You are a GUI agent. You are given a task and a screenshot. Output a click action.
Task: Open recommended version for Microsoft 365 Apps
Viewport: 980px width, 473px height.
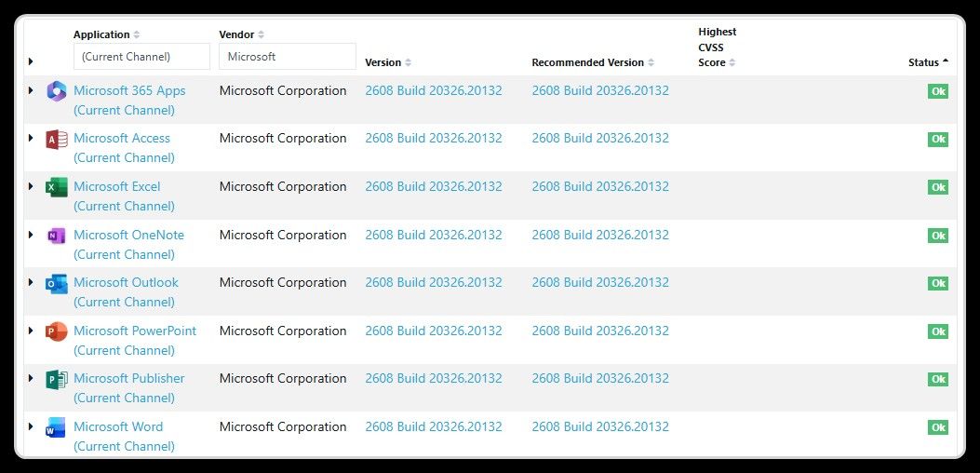pos(600,90)
